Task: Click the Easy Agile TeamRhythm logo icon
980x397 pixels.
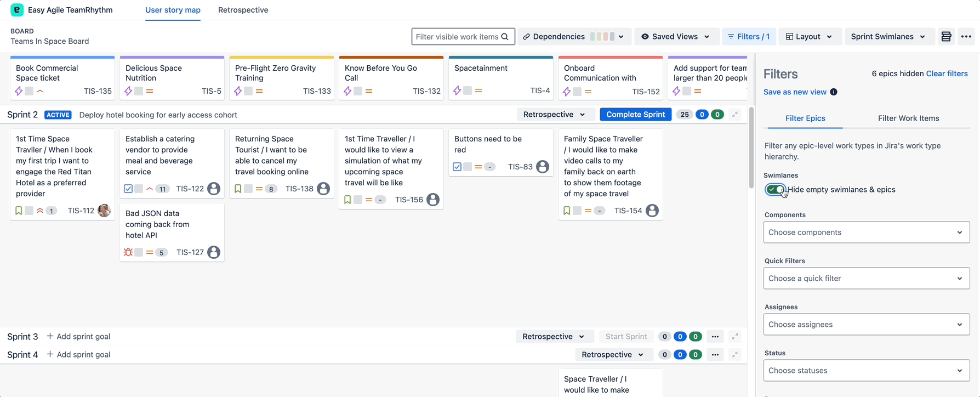Action: tap(17, 10)
